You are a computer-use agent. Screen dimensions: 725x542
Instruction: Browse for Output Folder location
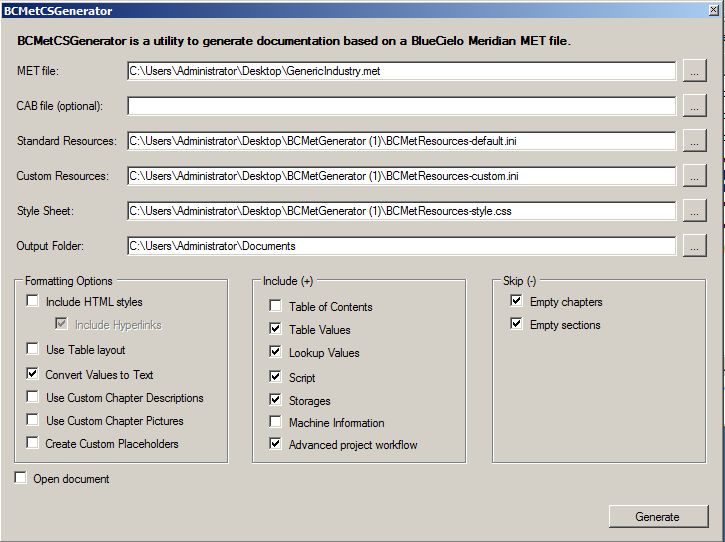click(694, 246)
